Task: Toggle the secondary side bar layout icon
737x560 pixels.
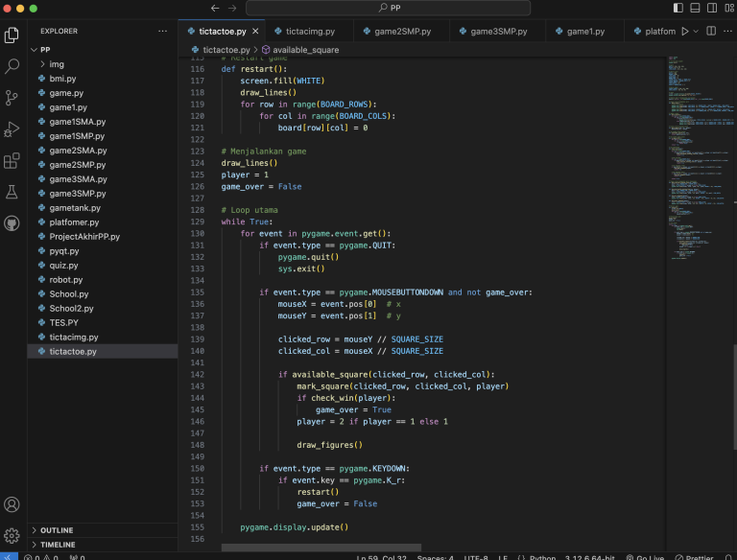Action: [712, 8]
